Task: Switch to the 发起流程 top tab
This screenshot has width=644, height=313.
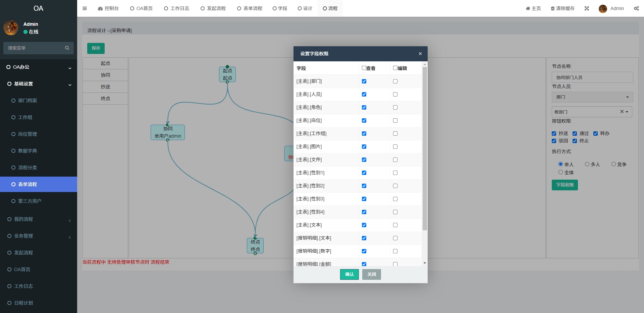Action: (213, 8)
